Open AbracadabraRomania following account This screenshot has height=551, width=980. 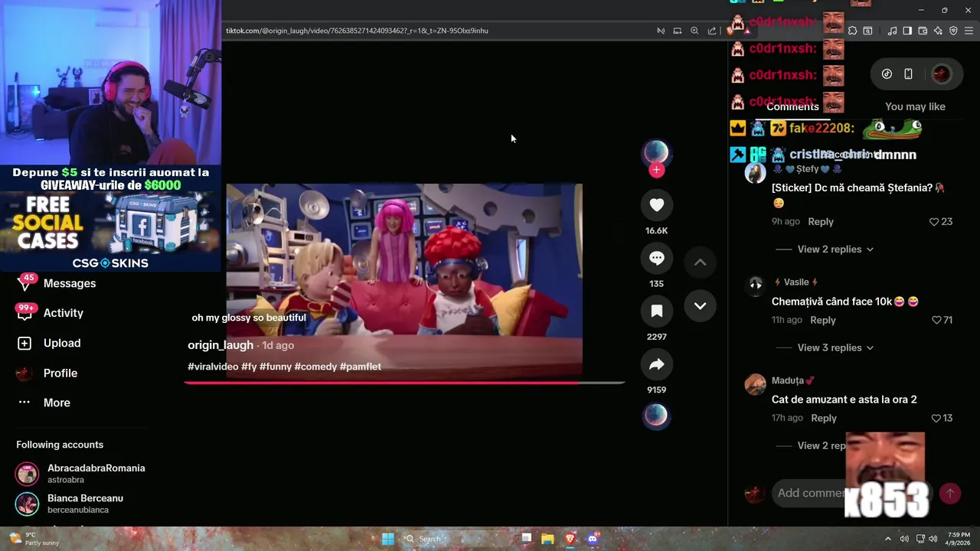pos(80,474)
